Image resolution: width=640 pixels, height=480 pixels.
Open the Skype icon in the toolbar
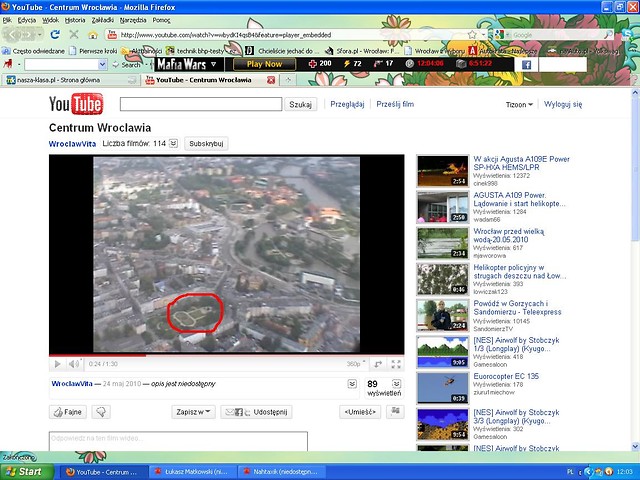point(629,35)
